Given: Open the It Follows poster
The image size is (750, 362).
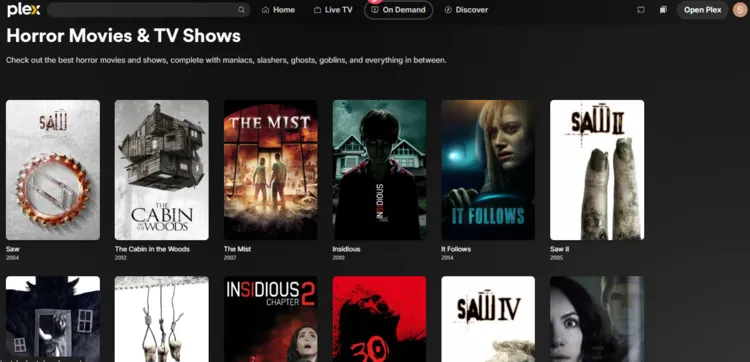Looking at the screenshot, I should pyautogui.click(x=488, y=170).
